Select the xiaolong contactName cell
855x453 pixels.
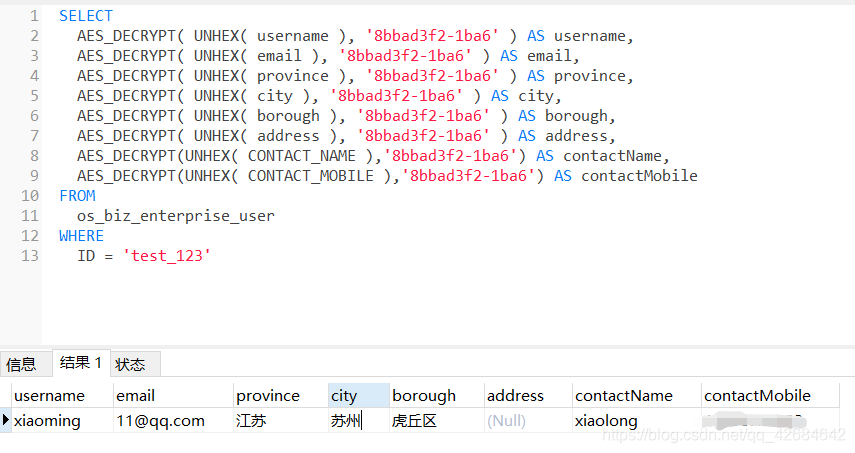tap(636, 420)
